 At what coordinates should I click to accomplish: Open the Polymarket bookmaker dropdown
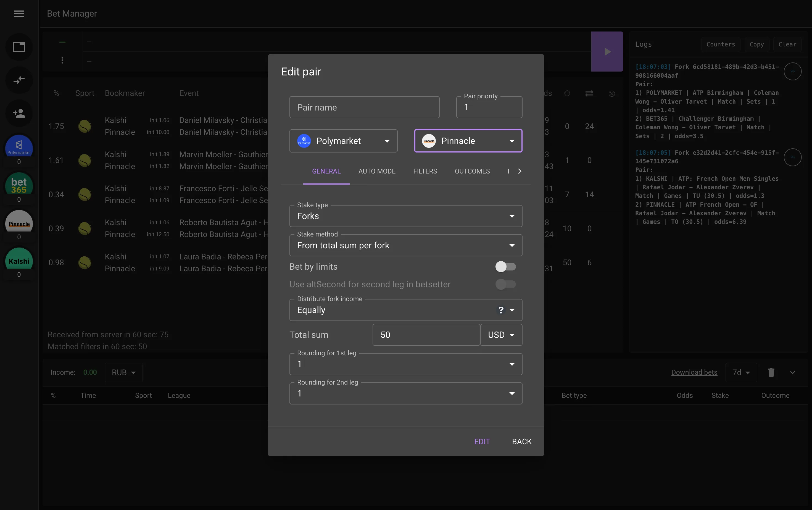(x=343, y=141)
